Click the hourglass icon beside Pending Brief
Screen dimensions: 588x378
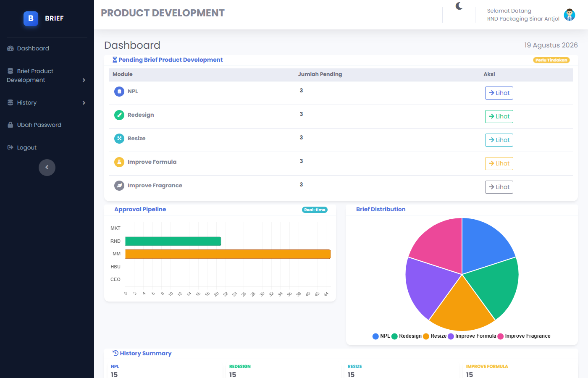coord(115,60)
